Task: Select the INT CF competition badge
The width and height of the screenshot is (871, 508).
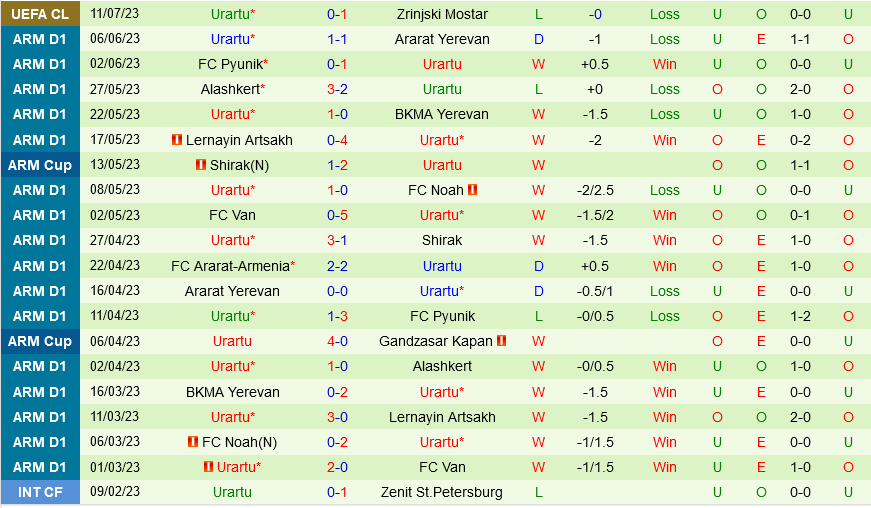Action: 40,492
